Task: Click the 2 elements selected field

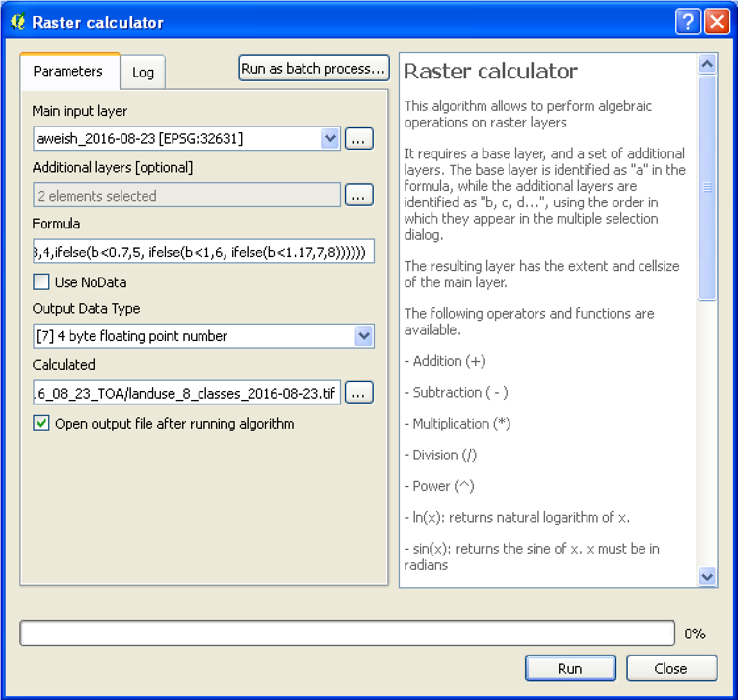Action: [x=187, y=196]
